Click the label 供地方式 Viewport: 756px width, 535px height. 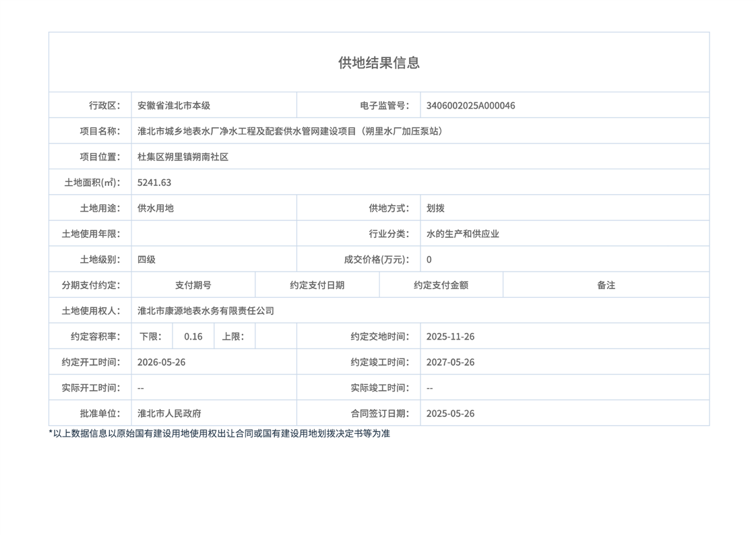click(389, 208)
